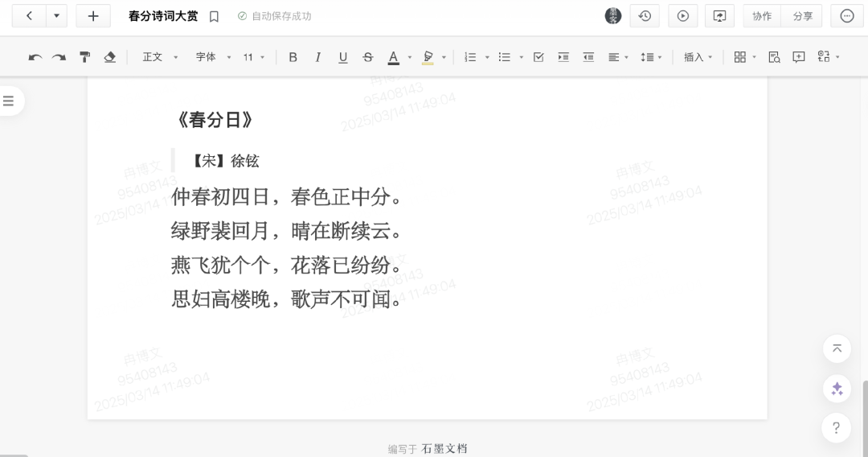The image size is (868, 457).
Task: Open the font size 11 dropdown
Action: 254,57
